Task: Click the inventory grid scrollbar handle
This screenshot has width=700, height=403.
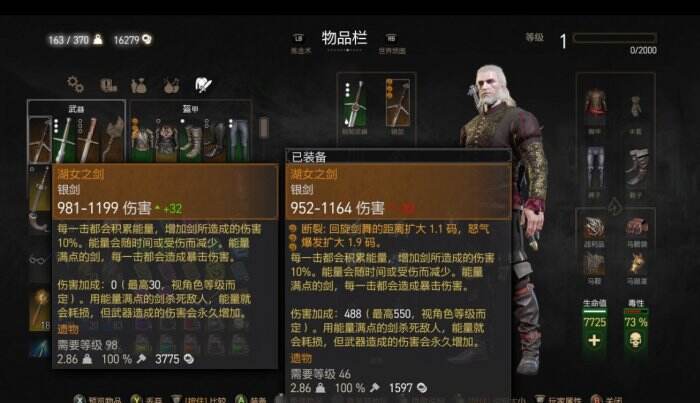Action: coord(264,127)
